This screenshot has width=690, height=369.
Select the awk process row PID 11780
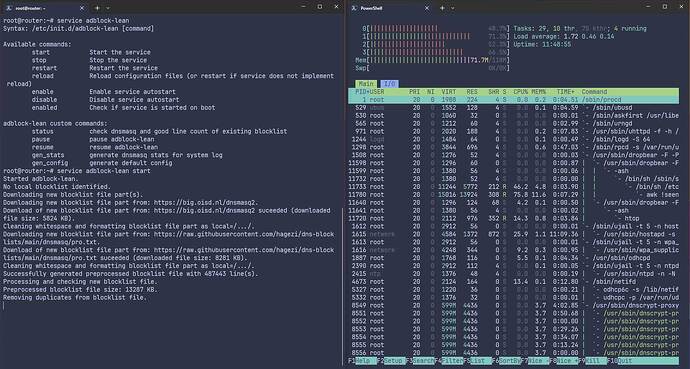(x=514, y=195)
